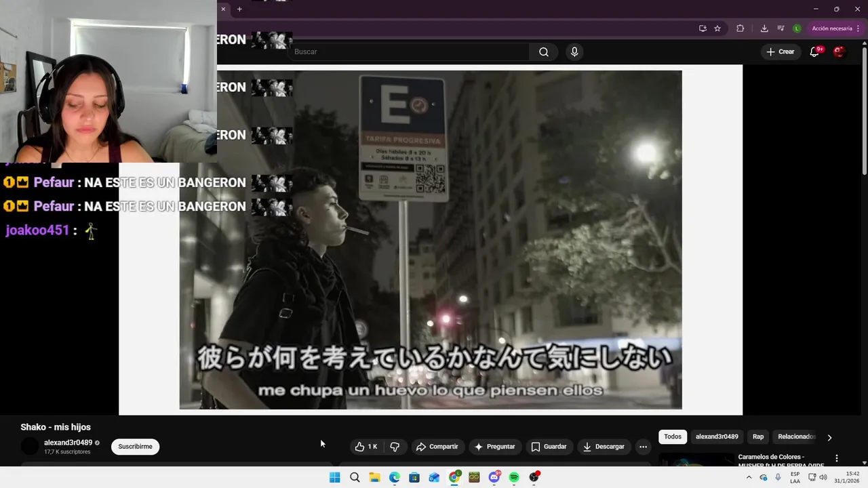Open Outlook from taskbar
868x488 pixels.
(434, 477)
